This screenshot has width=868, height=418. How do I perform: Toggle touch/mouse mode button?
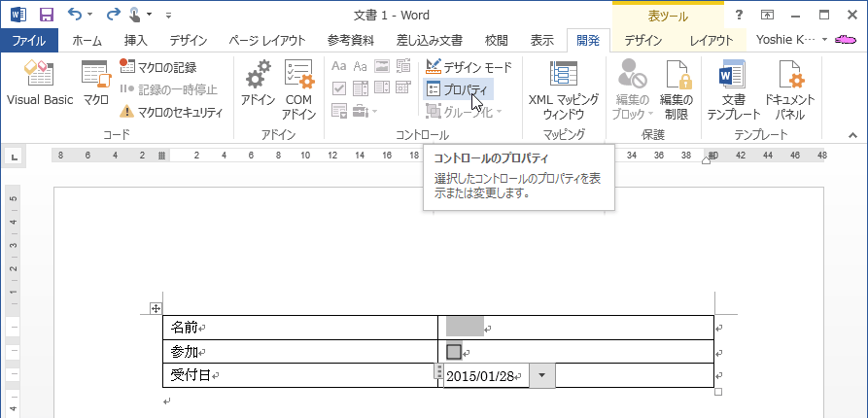point(134,15)
